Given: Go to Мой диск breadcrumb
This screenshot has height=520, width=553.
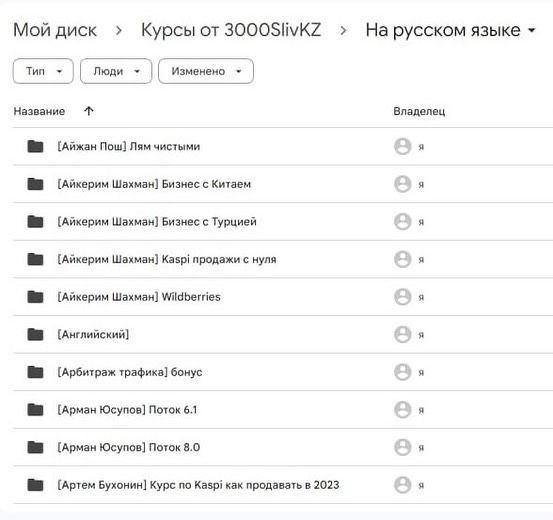Looking at the screenshot, I should 55,30.
